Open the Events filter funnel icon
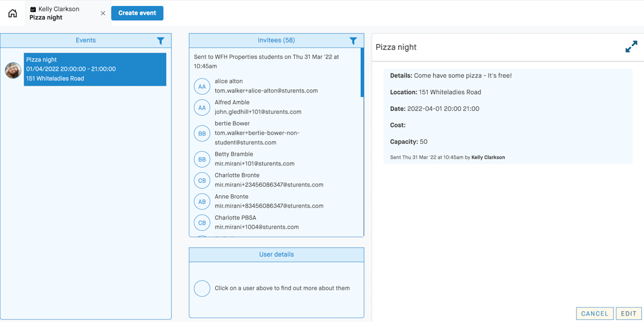Viewport: 644px width, 322px height. pos(160,41)
